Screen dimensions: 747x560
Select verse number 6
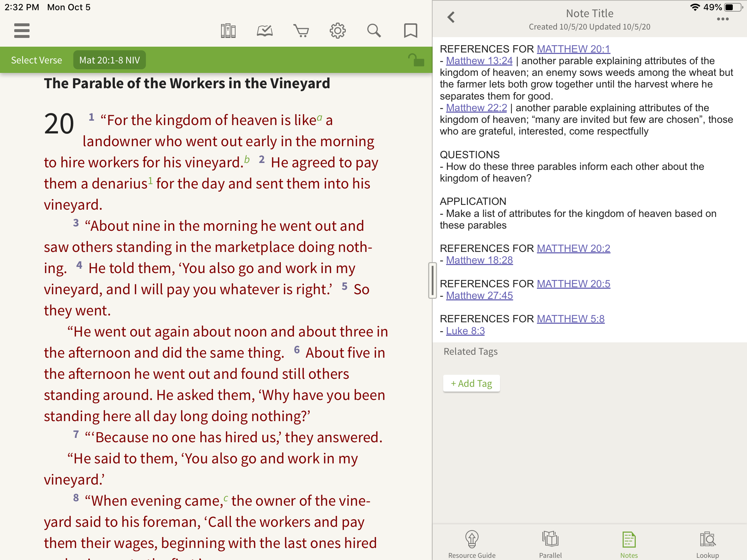[297, 350]
